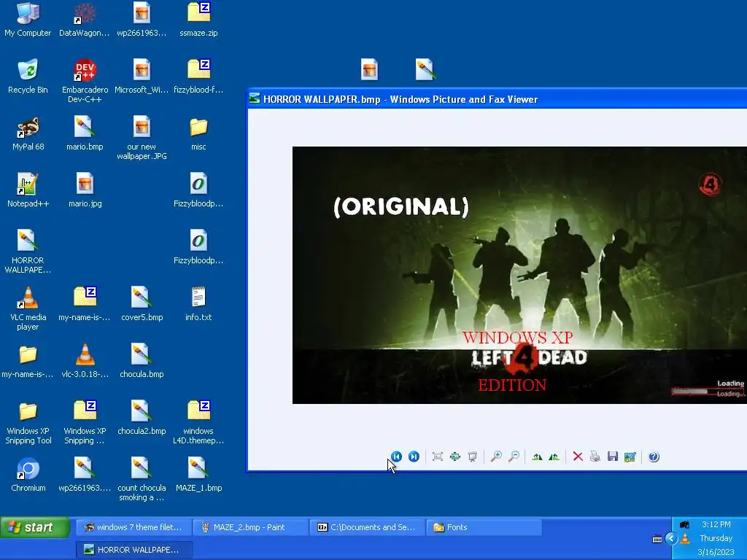
Task: Select the My Computer desktop icon
Action: 28,20
